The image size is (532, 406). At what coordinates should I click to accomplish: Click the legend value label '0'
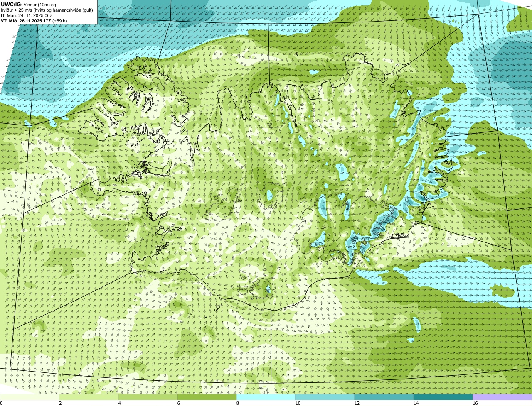pos(2,403)
